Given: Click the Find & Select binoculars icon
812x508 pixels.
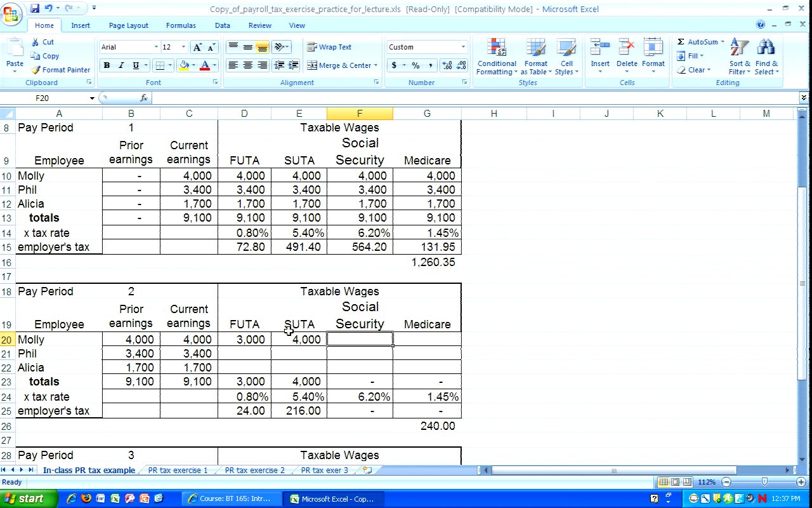Looking at the screenshot, I should tap(766, 48).
